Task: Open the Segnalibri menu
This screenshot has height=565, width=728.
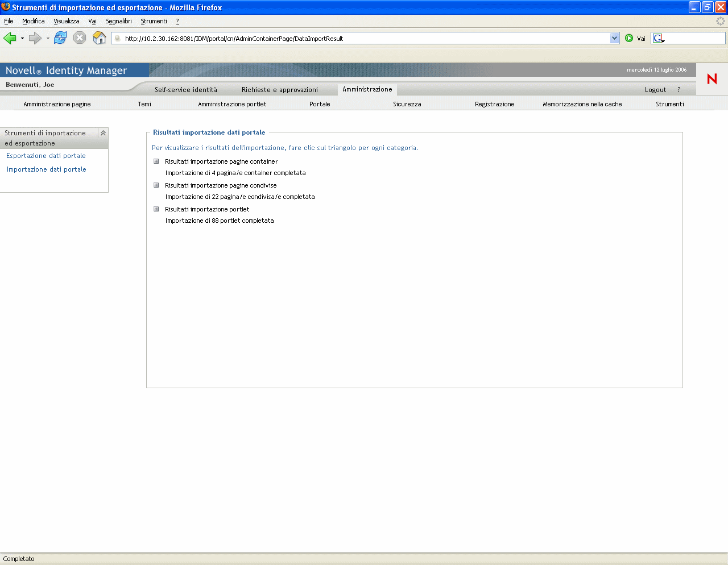Action: (118, 21)
